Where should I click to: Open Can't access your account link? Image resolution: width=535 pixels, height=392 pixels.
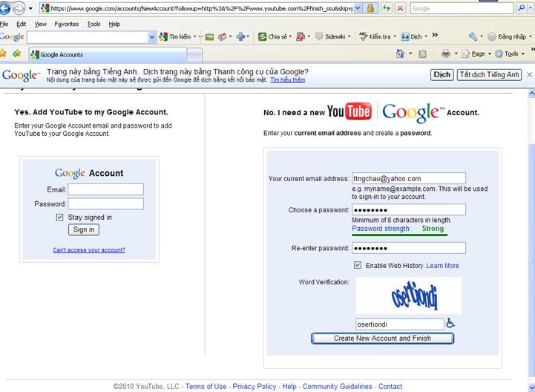tap(89, 250)
